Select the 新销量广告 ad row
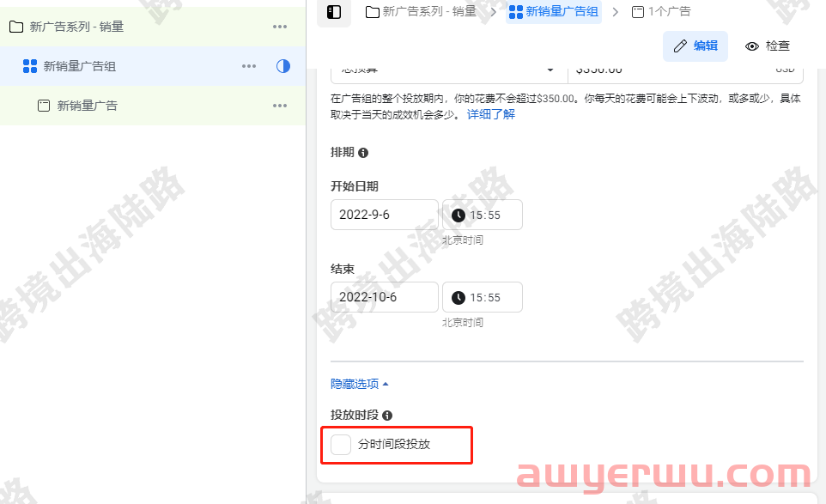The image size is (826, 504). pyautogui.click(x=153, y=106)
